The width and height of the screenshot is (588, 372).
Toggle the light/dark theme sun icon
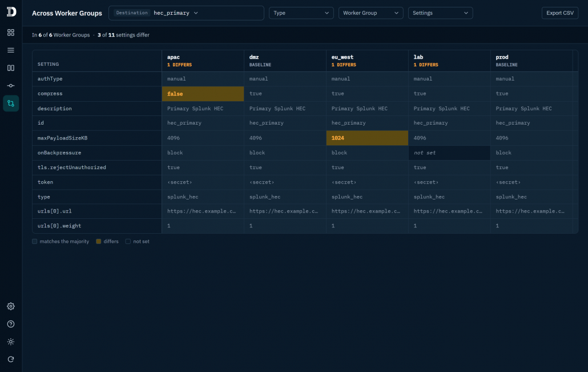[11, 342]
